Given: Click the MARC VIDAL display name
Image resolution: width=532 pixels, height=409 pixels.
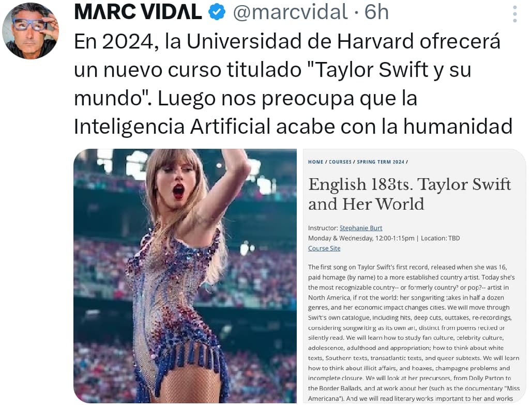Looking at the screenshot, I should tap(138, 12).
